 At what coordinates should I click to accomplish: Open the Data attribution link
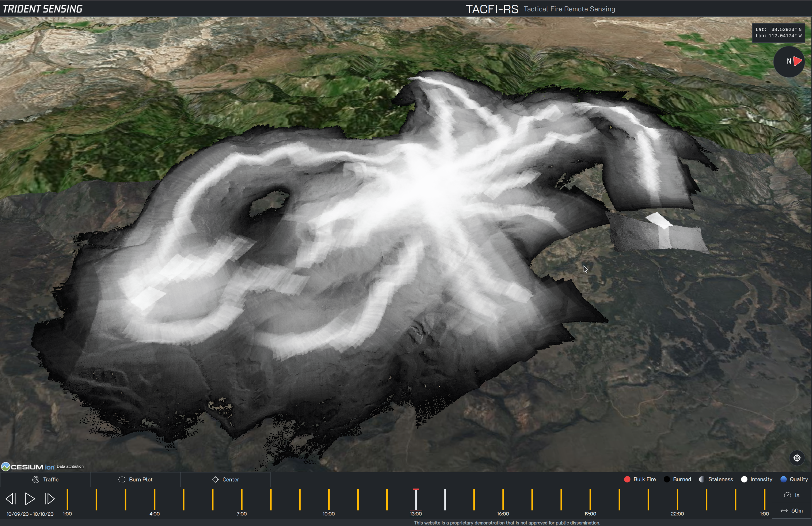pos(70,466)
